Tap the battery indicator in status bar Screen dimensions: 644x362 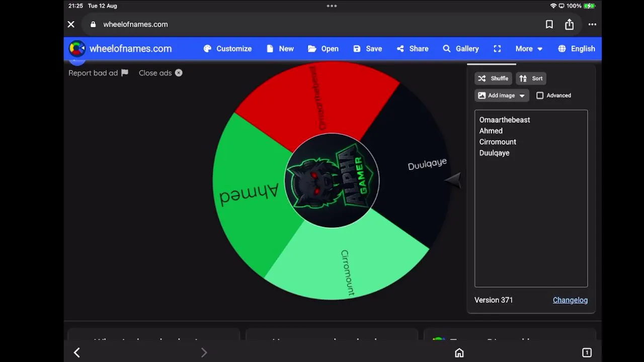pos(590,6)
